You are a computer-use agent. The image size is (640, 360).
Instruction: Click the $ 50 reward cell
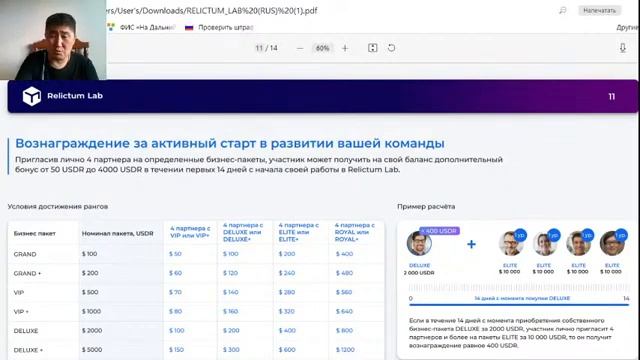[x=175, y=253]
